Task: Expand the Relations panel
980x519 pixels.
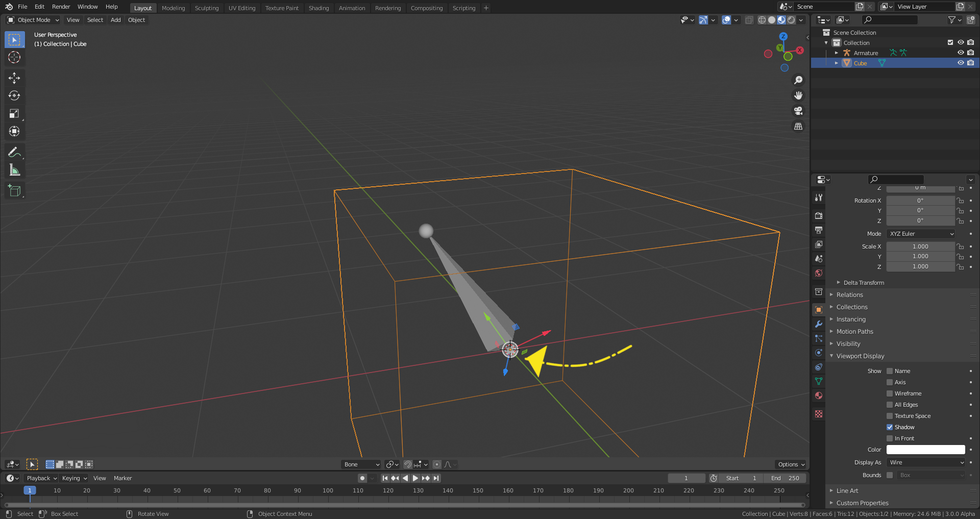Action: pyautogui.click(x=849, y=295)
